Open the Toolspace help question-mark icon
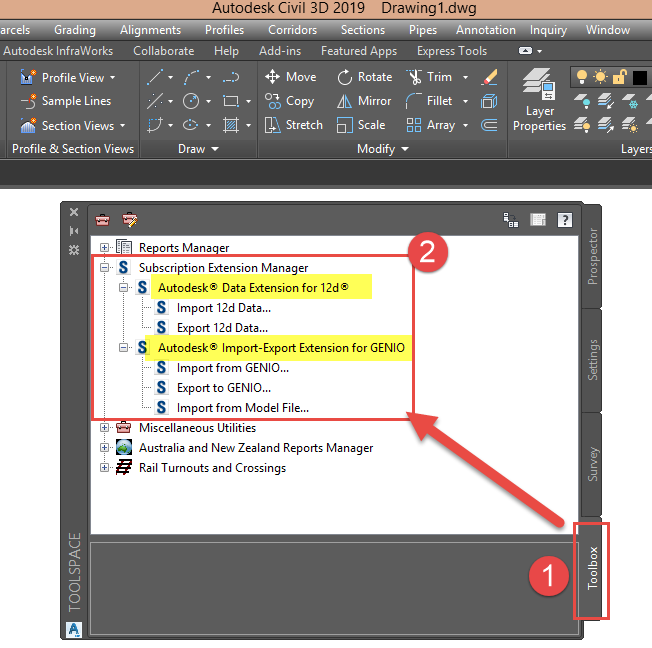The image size is (652, 648). [565, 220]
